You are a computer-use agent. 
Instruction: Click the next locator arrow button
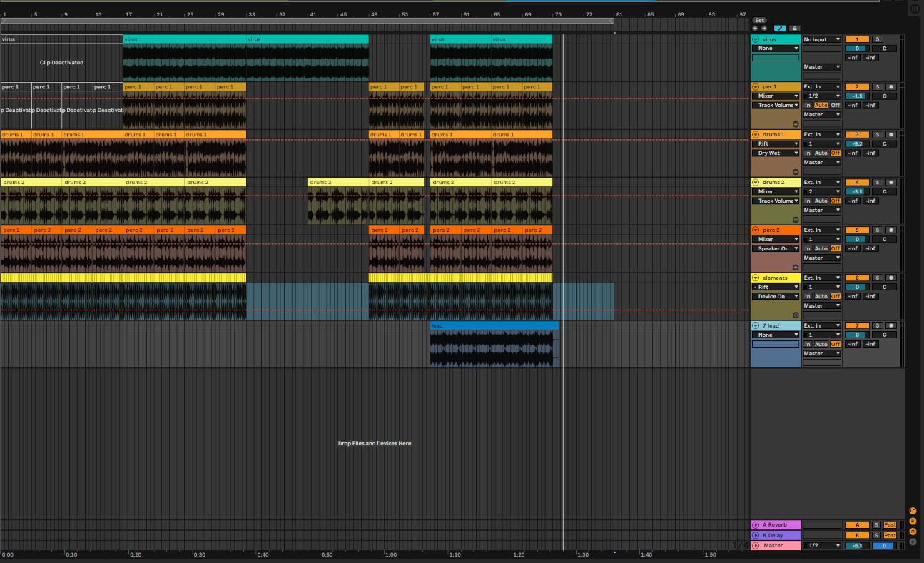(x=764, y=28)
